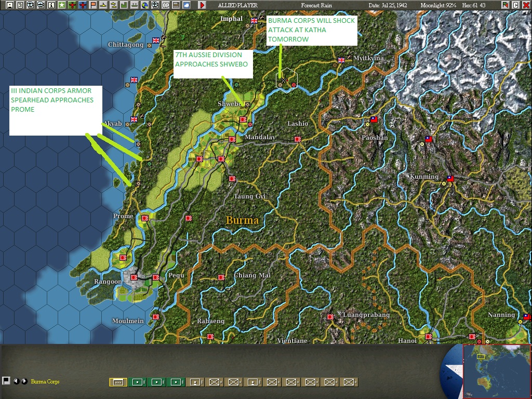Select the Japanese base marker at Prome

pos(145,218)
